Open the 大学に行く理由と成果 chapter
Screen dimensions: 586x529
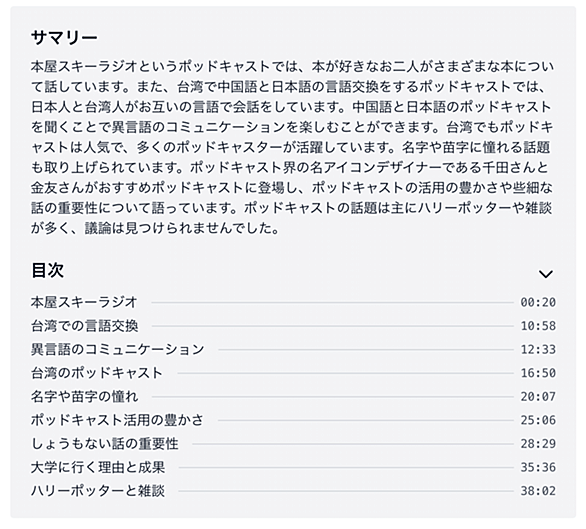(x=98, y=467)
